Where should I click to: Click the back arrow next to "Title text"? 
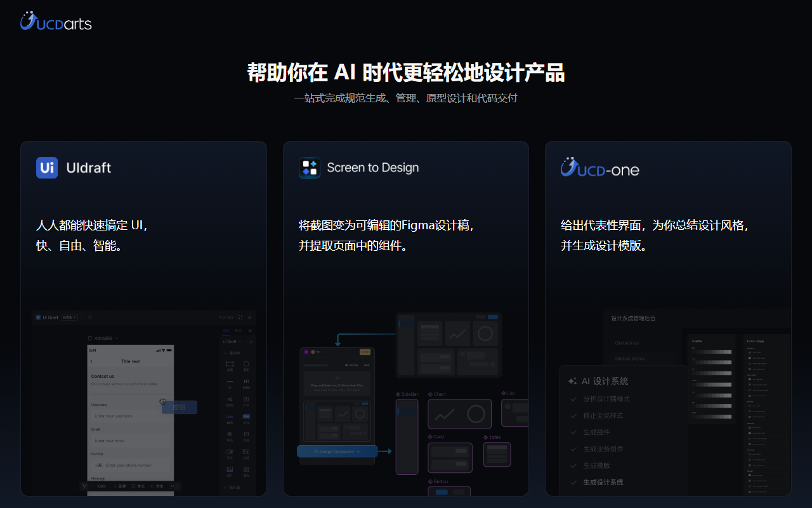point(91,361)
